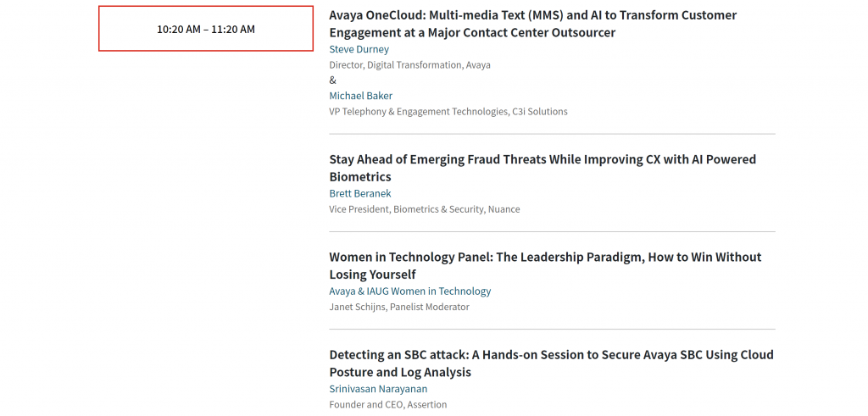Click Founder and CEO, Assertion text
Screen dimensions: 868x416
[388, 404]
